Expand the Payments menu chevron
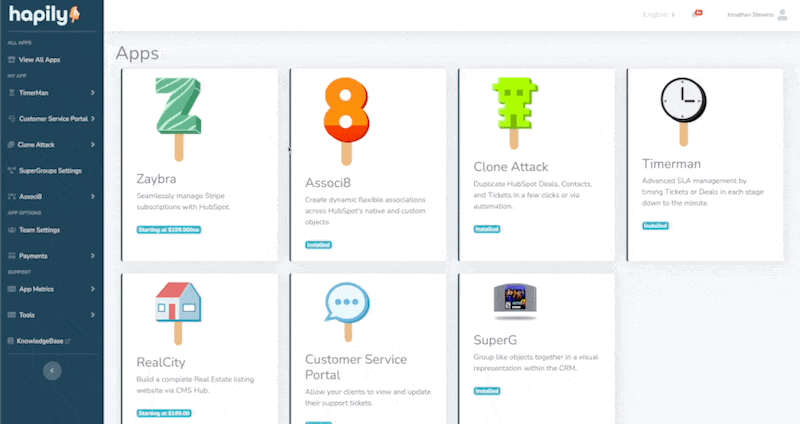The width and height of the screenshot is (800, 424). (x=93, y=256)
